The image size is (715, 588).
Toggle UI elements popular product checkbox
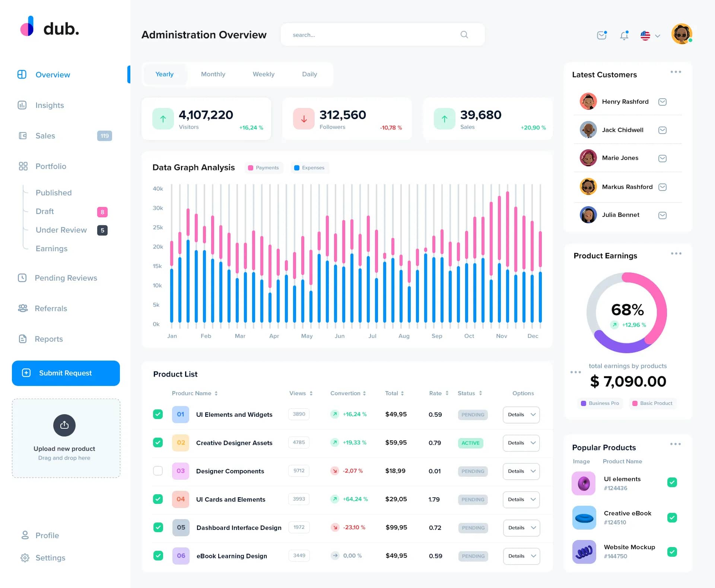(672, 482)
